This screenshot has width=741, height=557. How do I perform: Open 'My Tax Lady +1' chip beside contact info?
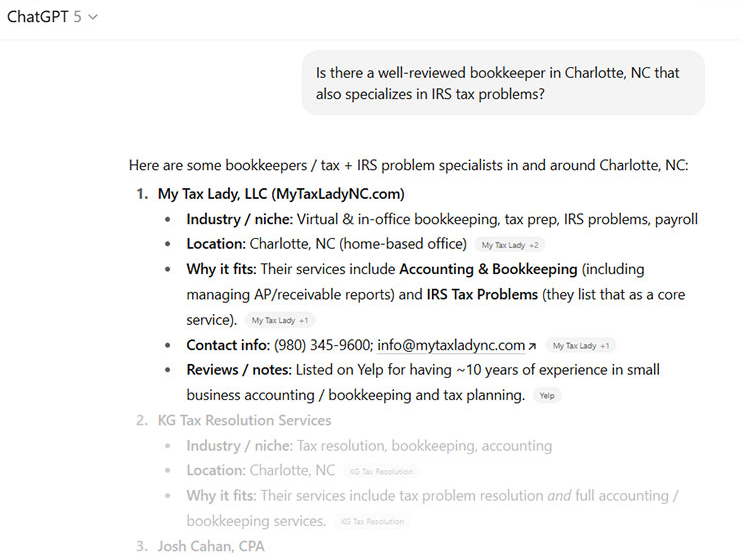tap(581, 346)
